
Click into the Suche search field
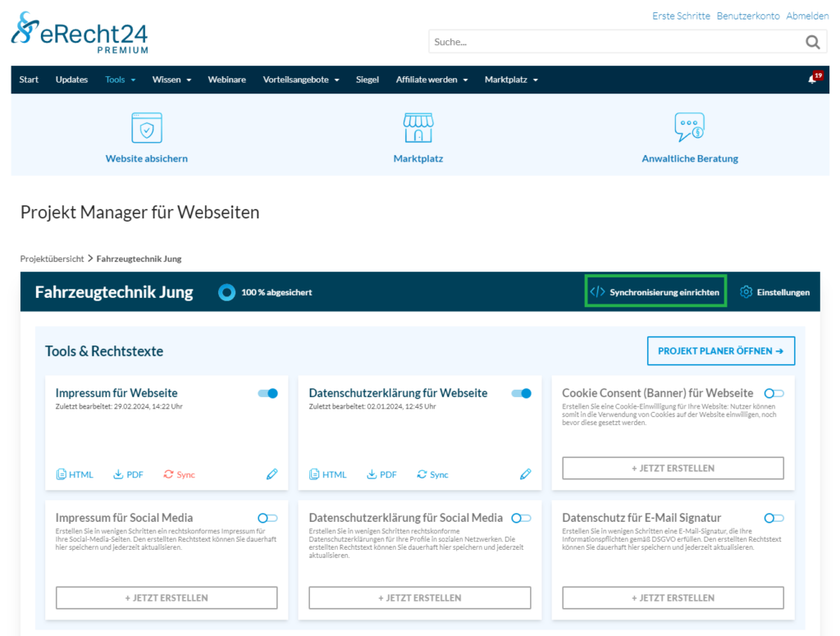pos(611,42)
